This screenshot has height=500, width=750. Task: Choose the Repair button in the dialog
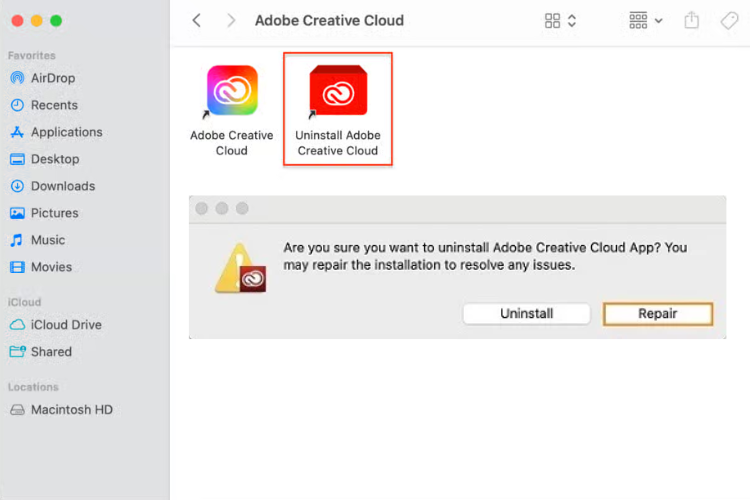pos(658,314)
